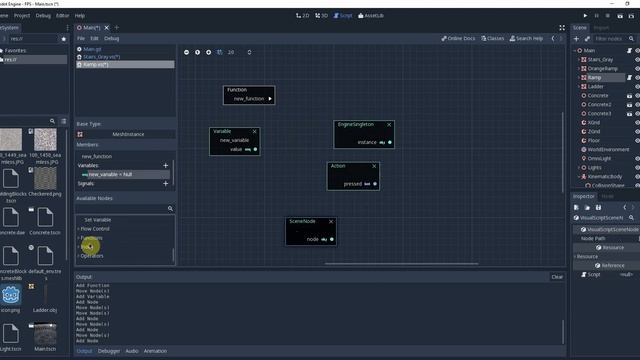Add a new variable with plus
Screen dimensions: 640x360
click(166, 165)
